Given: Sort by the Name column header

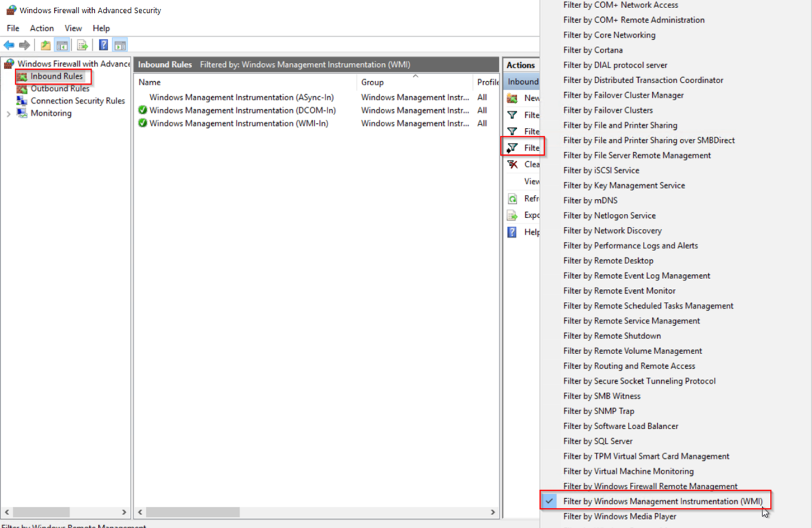Looking at the screenshot, I should (x=245, y=82).
